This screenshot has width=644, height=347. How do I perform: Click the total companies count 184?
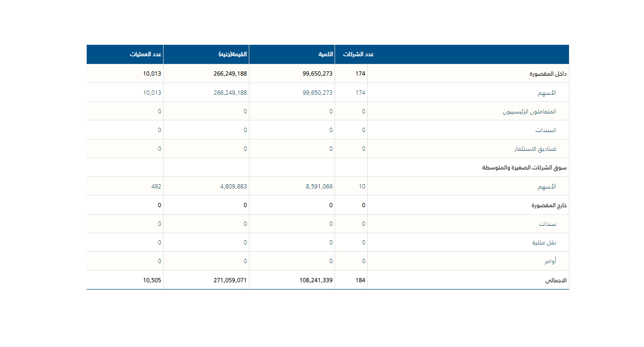360,280
